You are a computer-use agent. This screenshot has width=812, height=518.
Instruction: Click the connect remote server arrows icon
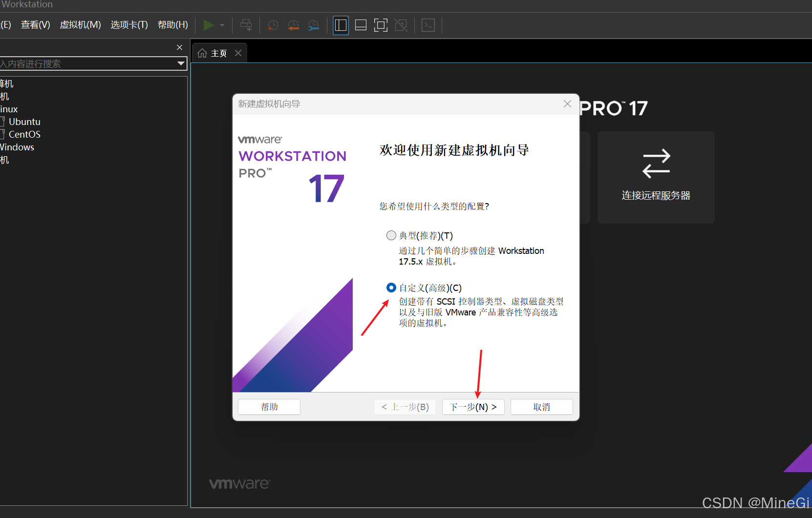pos(656,164)
